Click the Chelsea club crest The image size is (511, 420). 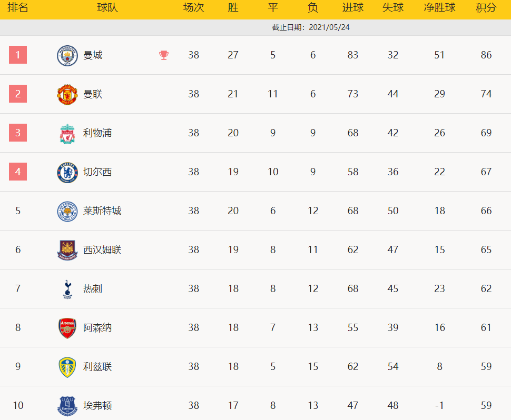point(67,172)
